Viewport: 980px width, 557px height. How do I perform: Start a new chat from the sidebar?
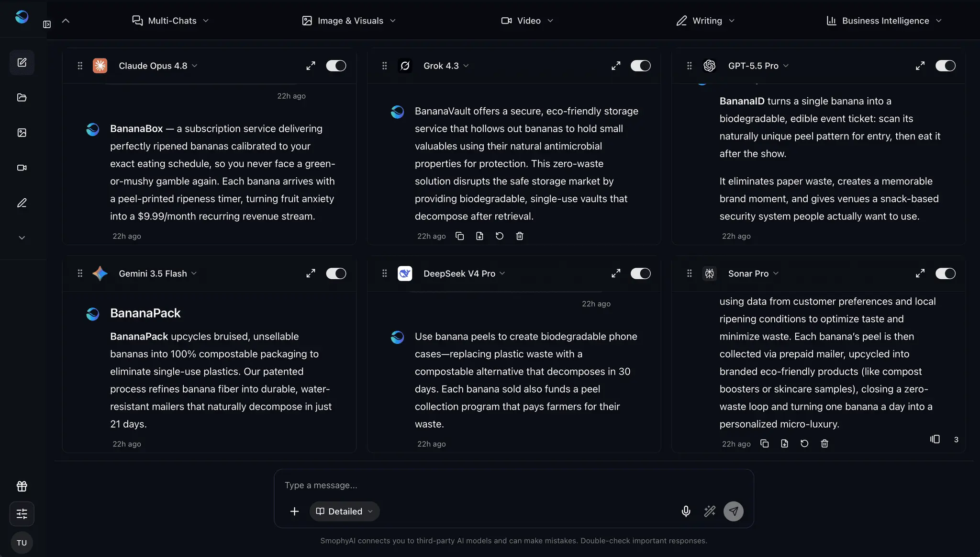[22, 62]
